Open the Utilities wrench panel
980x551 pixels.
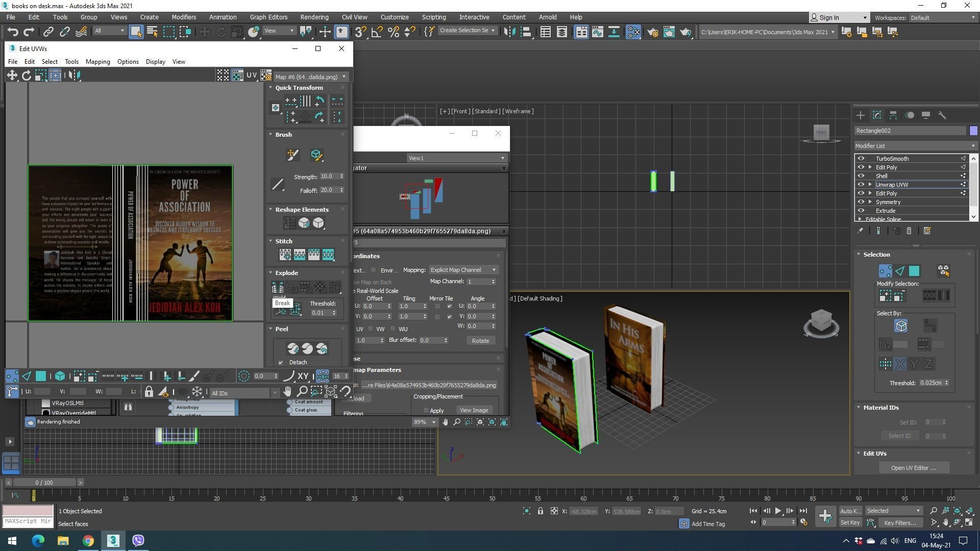942,115
